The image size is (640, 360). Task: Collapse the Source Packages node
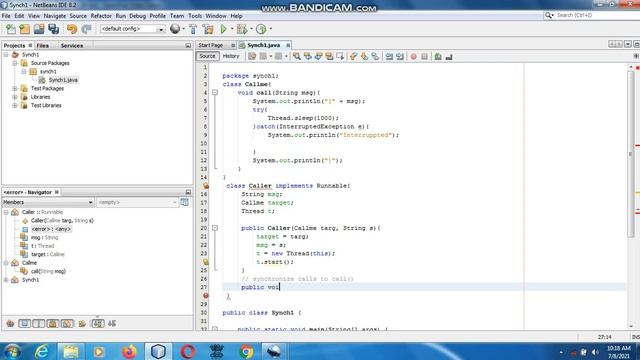15,63
